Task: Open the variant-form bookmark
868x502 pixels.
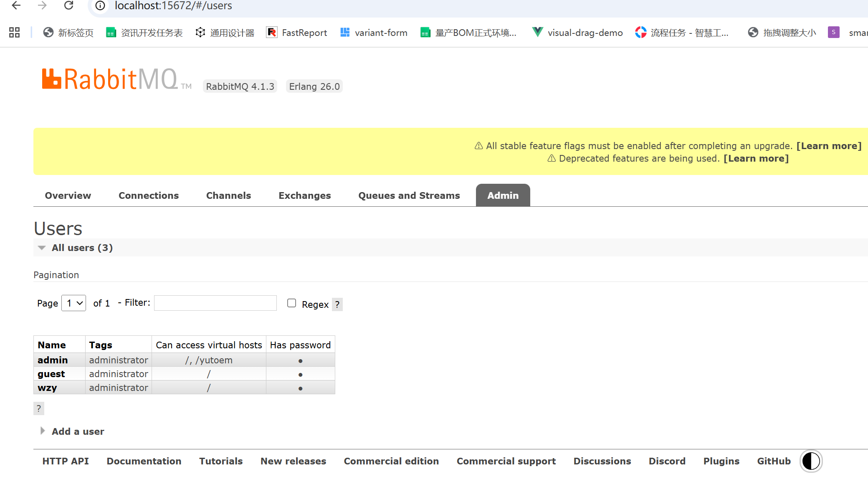Action: click(374, 33)
